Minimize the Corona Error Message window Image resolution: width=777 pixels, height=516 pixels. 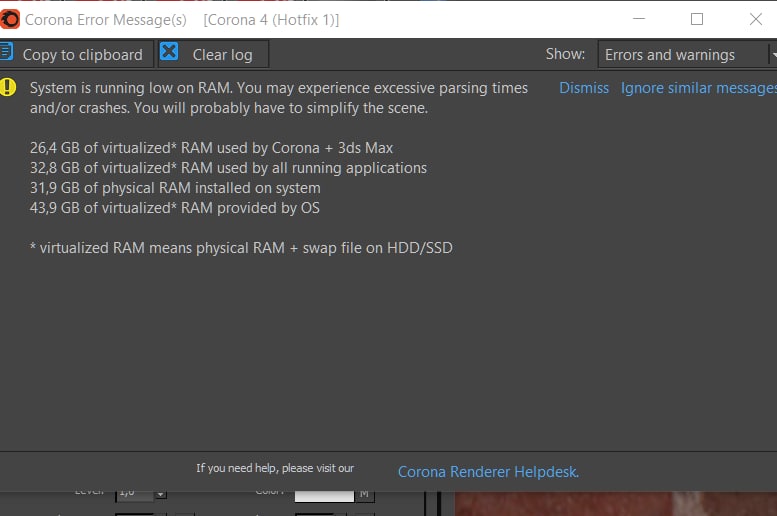[639, 19]
